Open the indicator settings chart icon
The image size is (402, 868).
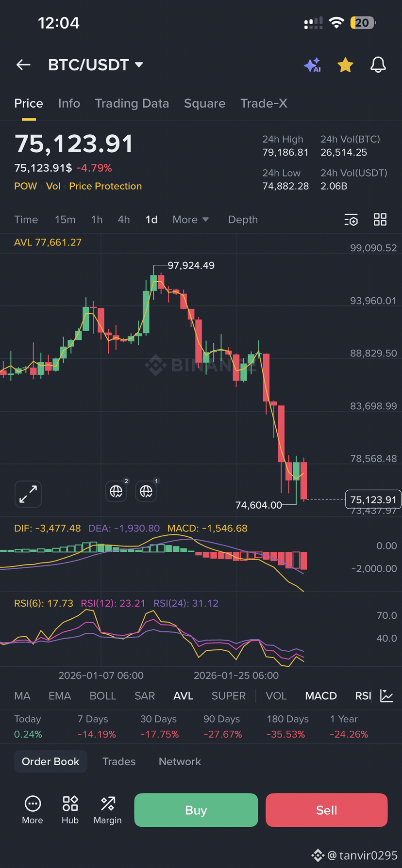(x=387, y=696)
